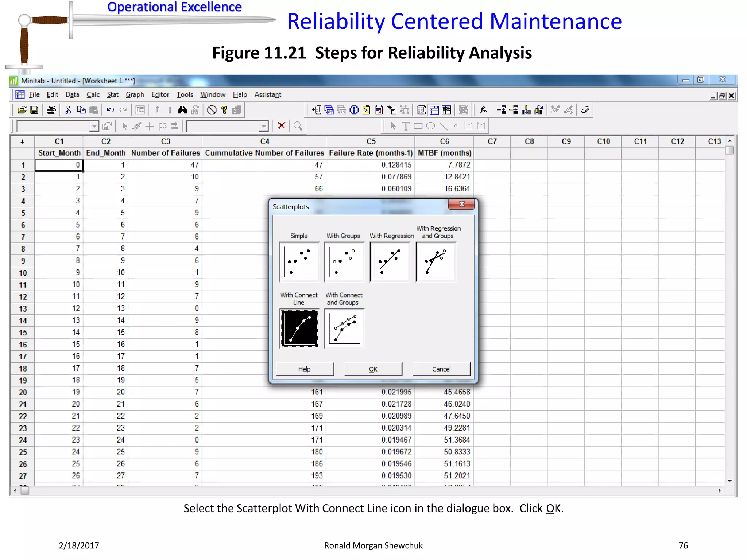The height and width of the screenshot is (560, 747).
Task: Click the horizontal scrollbar thumb at bottom
Action: [x=25, y=491]
